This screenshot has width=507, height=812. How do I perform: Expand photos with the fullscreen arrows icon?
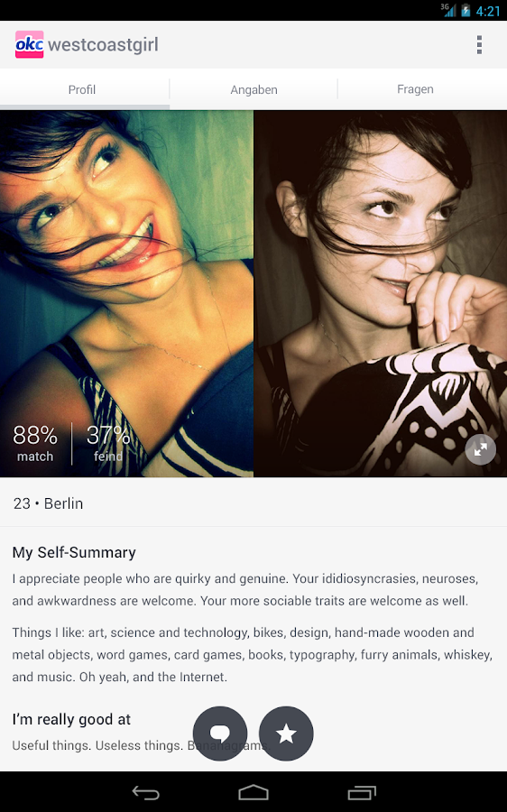pos(481,449)
